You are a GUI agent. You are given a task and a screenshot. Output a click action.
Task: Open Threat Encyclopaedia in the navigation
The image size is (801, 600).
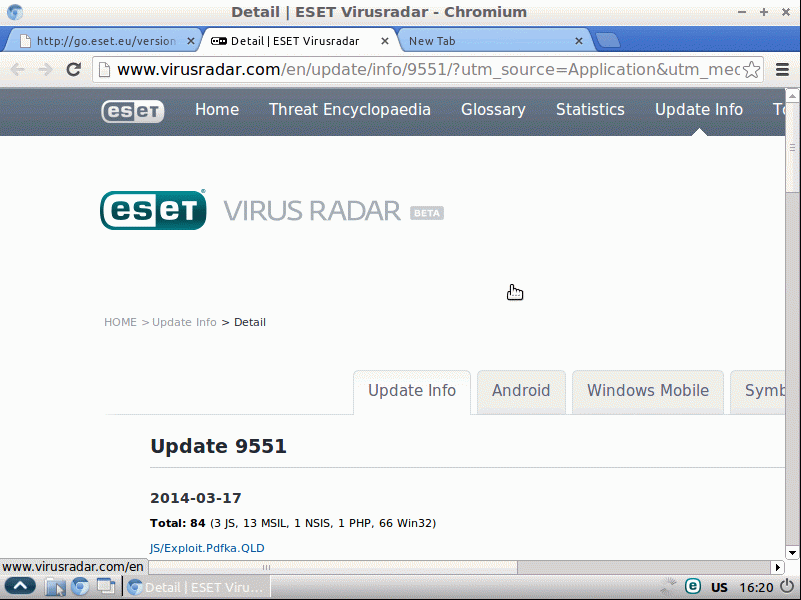350,109
